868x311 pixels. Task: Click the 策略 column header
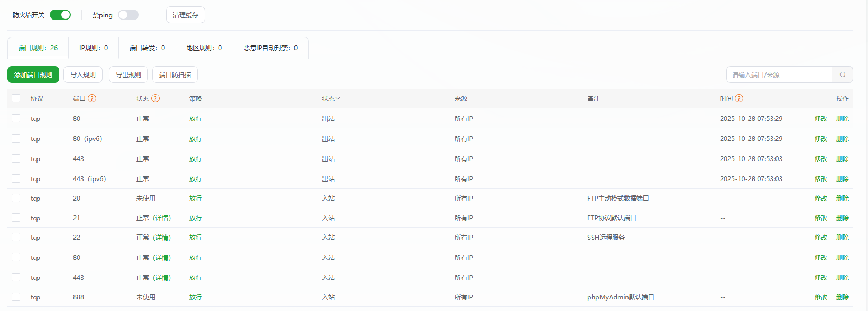(x=196, y=99)
